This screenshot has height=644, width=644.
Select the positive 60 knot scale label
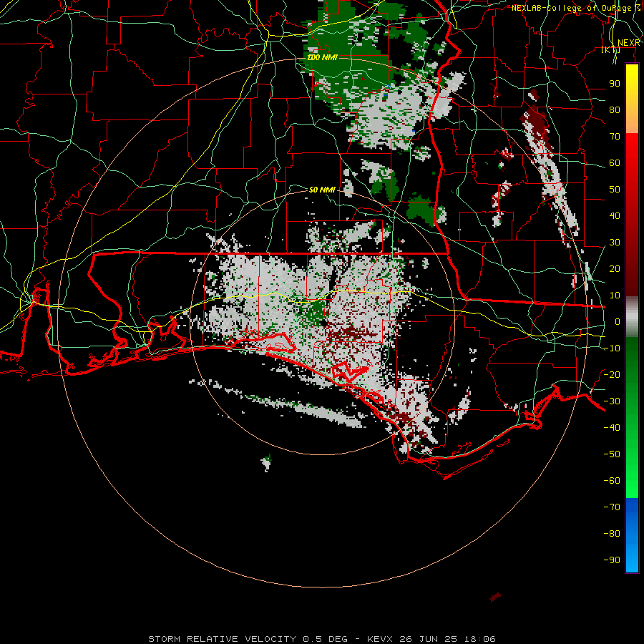point(615,162)
